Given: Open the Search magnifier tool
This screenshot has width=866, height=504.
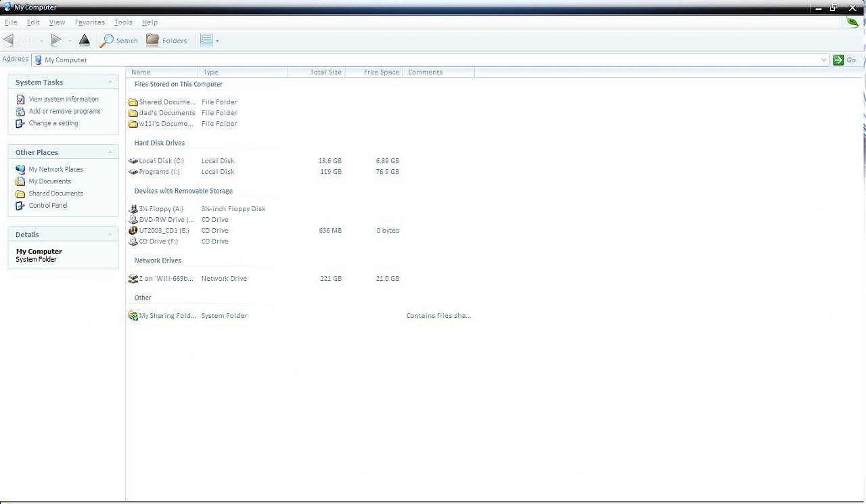Looking at the screenshot, I should click(119, 41).
